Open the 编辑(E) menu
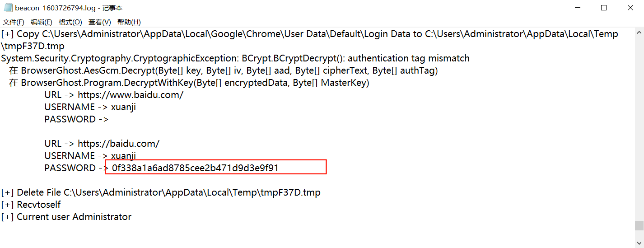The width and height of the screenshot is (644, 248). point(41,22)
